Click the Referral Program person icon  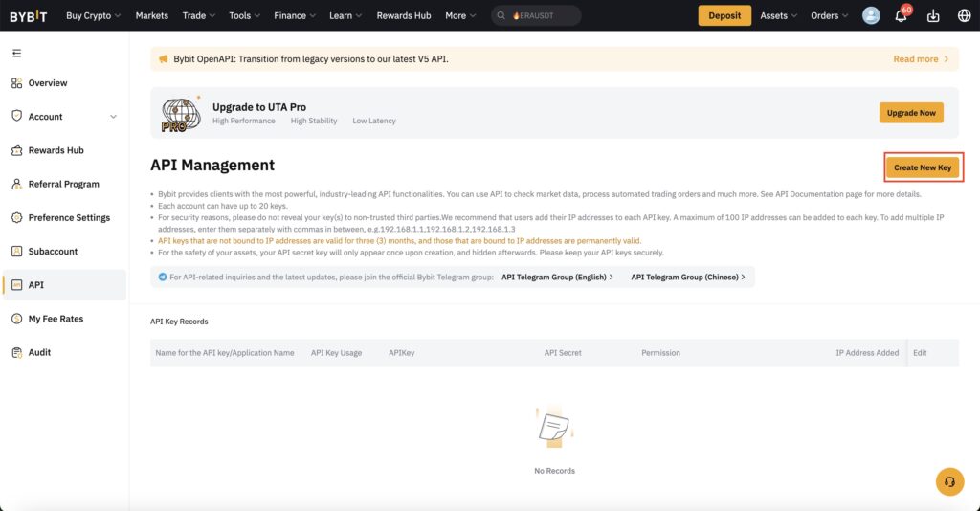17,185
